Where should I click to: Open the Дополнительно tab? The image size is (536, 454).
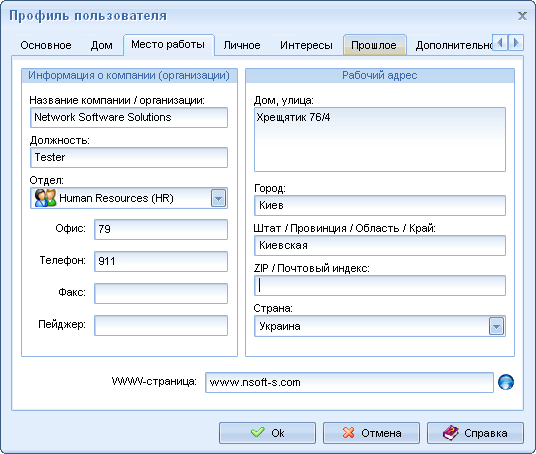pyautogui.click(x=453, y=45)
